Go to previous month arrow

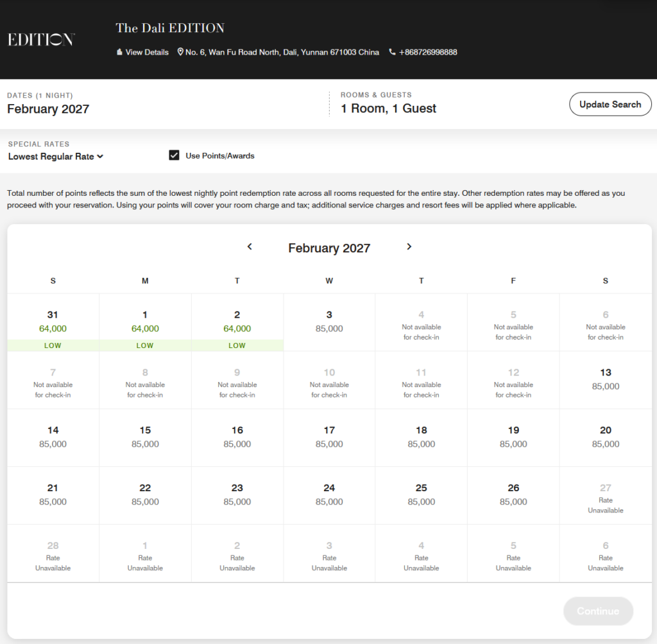coord(250,247)
